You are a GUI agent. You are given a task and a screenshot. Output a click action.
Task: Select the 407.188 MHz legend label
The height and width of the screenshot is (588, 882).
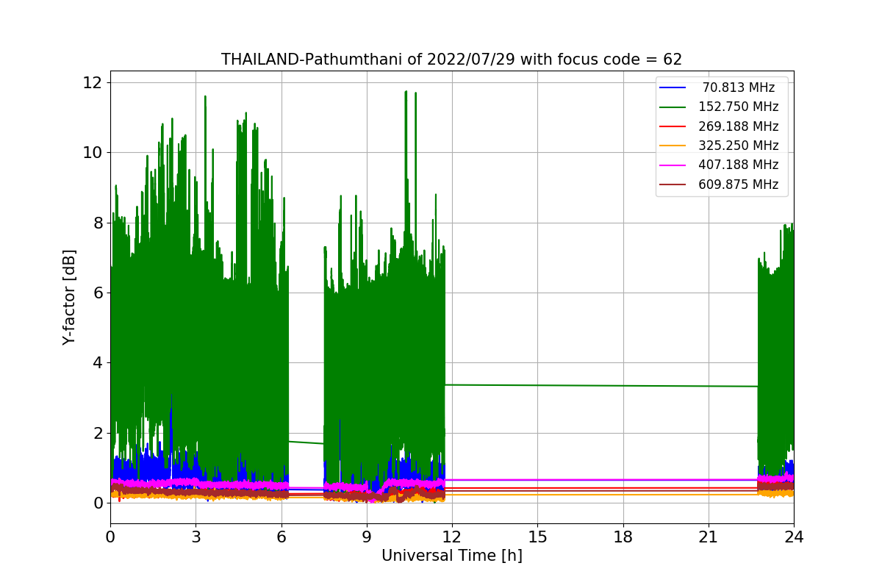pos(739,165)
